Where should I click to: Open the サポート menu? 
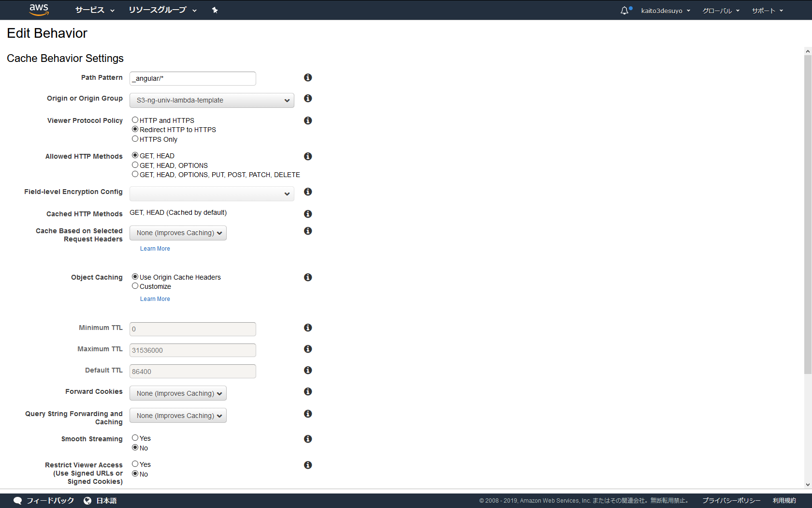767,11
